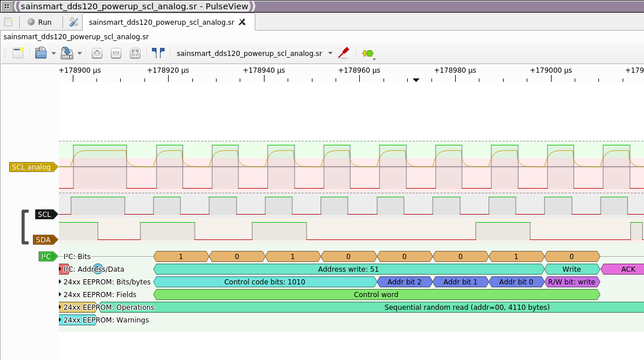Screen dimensions: 644x360
Task: Zoom out of the trace view
Action: 116,53
